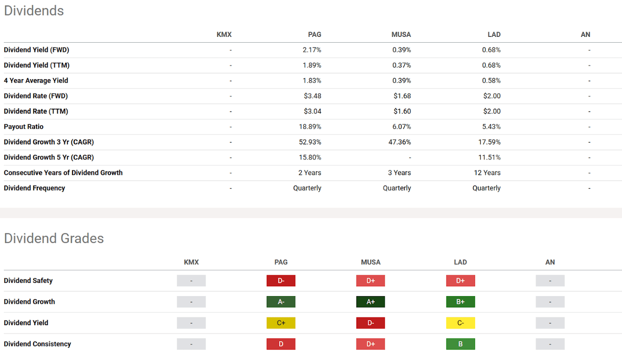The height and width of the screenshot is (364, 622).
Task: Click PAG Dividend Safety grade D- badge
Action: 281,281
